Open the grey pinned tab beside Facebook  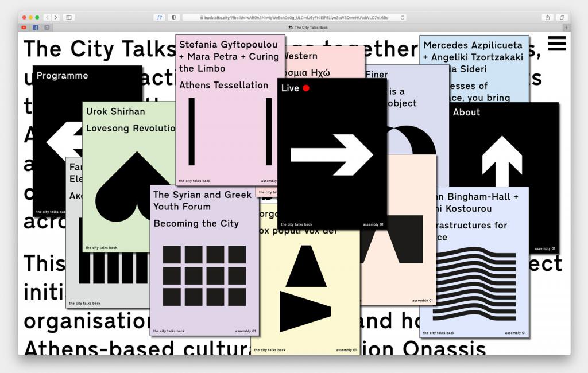(x=47, y=28)
